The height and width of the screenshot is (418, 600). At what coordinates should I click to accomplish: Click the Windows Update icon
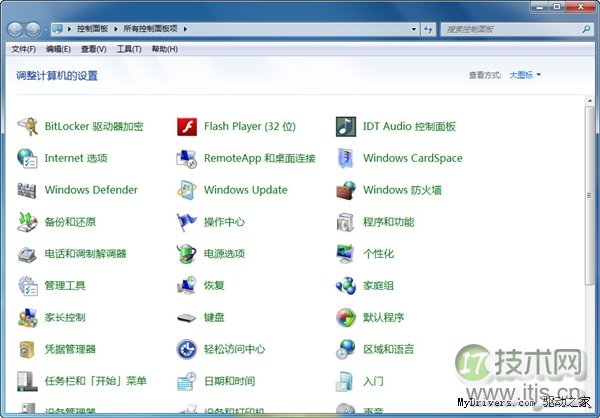(x=187, y=190)
